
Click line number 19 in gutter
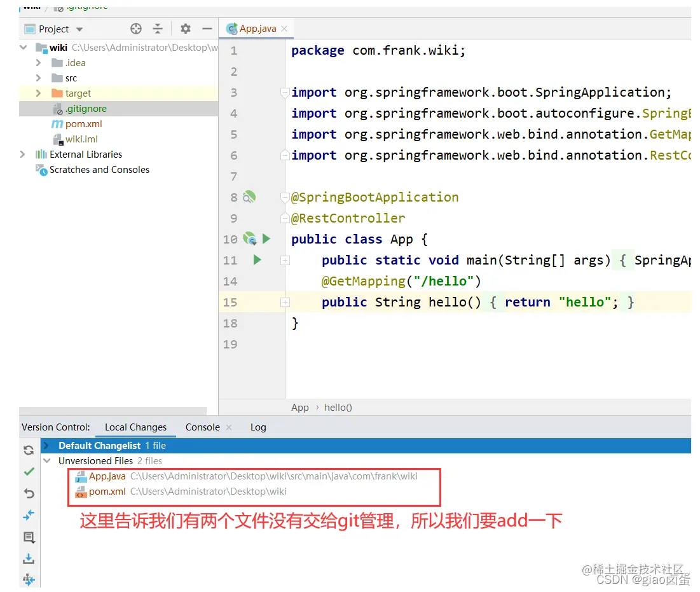pos(230,344)
